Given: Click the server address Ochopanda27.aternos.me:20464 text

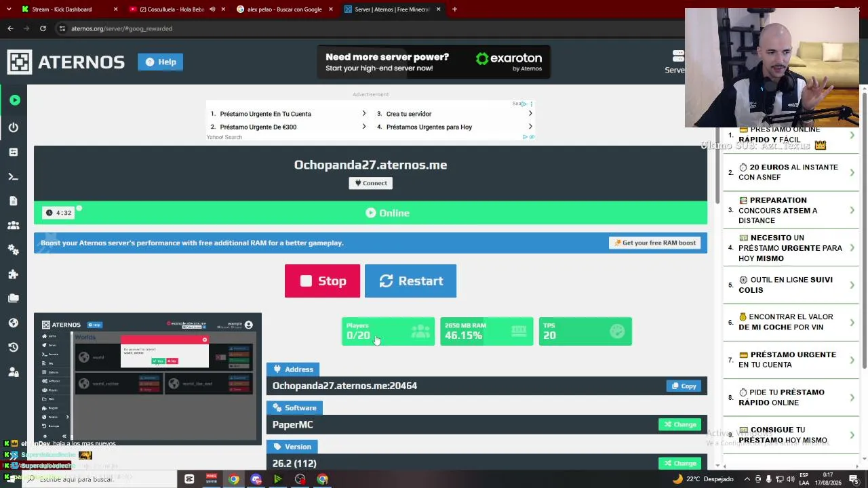Looking at the screenshot, I should 344,386.
